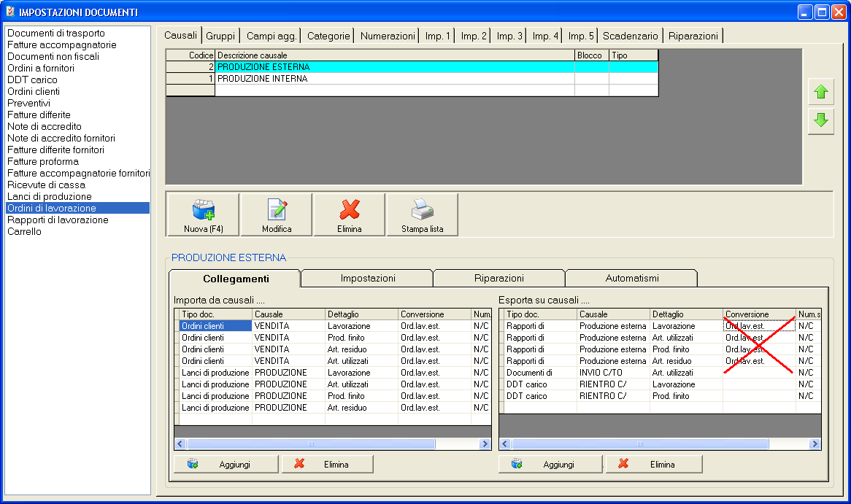The image size is (851, 504).
Task: Click the left scroll arrow of the Esporta grid
Action: (505, 444)
